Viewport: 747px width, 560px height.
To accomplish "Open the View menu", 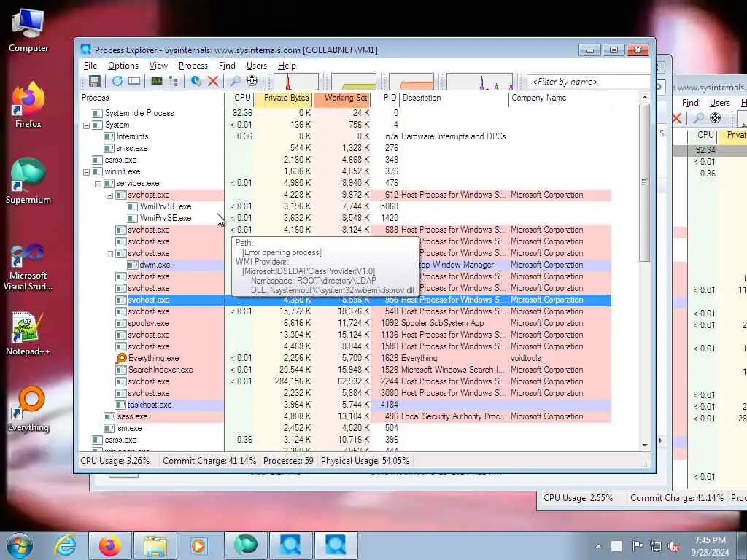I will point(158,66).
